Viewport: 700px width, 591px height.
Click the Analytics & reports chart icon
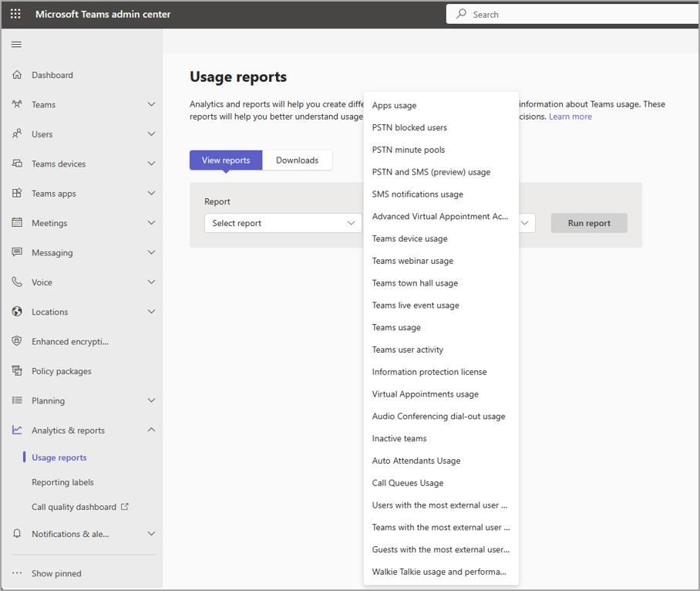17,430
